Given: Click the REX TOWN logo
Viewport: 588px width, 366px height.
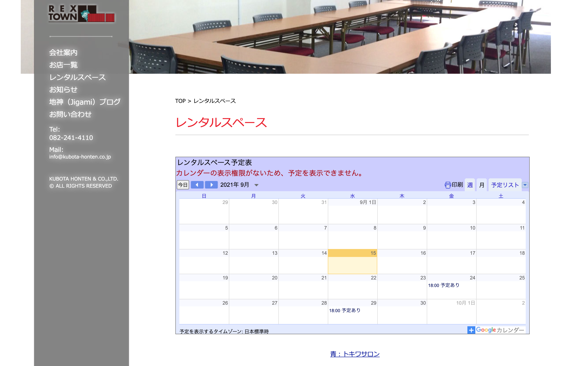Looking at the screenshot, I should (x=81, y=13).
